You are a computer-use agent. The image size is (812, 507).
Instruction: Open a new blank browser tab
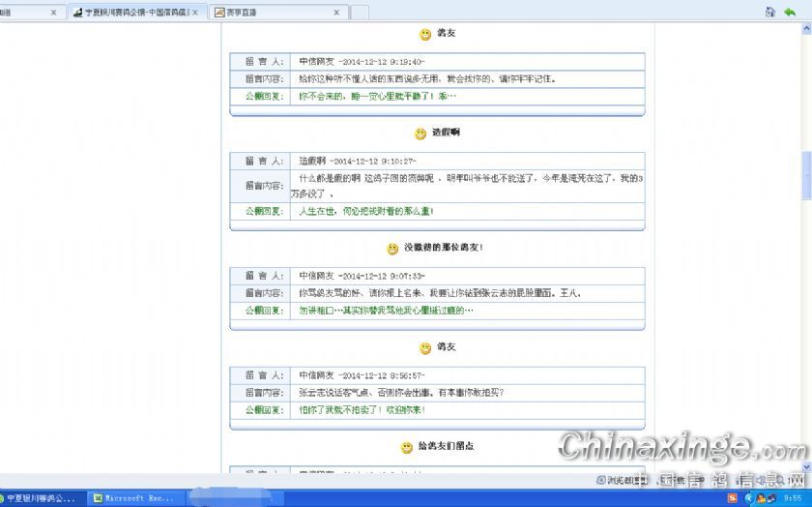(359, 13)
